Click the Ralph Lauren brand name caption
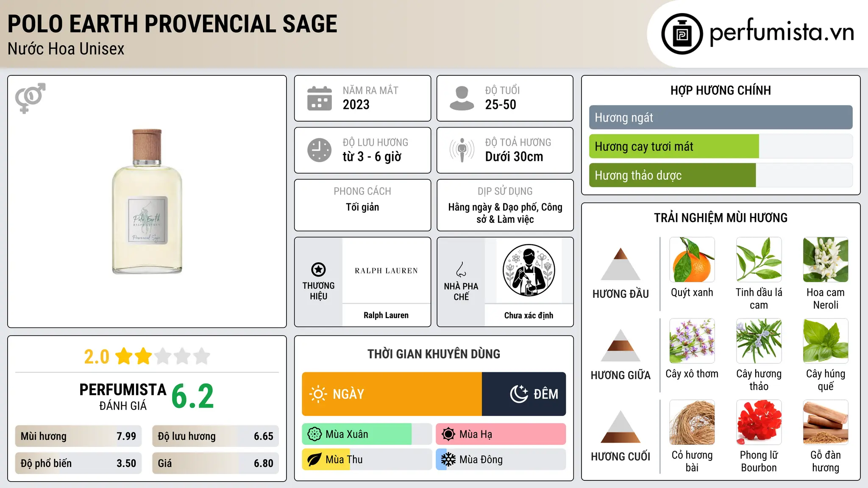This screenshot has height=488, width=868. 386,315
